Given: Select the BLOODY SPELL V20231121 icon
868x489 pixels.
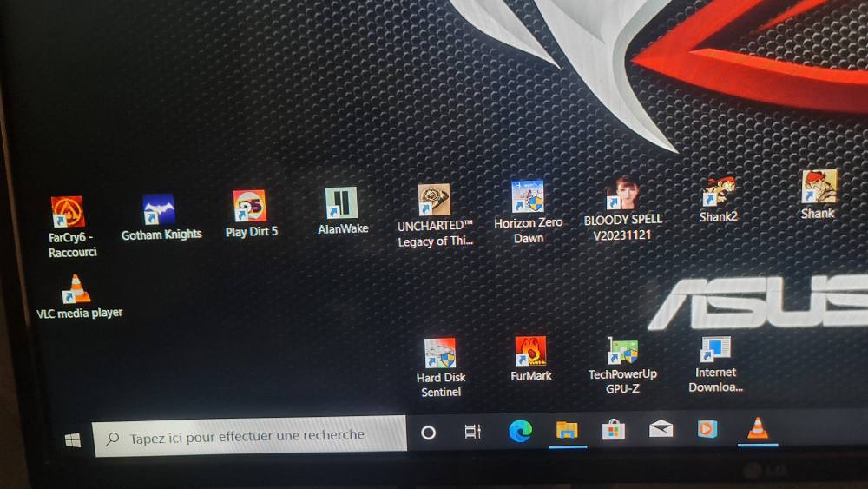Looking at the screenshot, I should click(x=622, y=193).
